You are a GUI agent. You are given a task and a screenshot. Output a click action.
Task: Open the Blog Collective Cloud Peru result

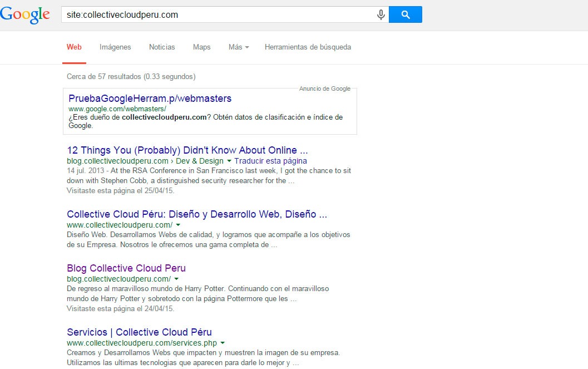126,268
